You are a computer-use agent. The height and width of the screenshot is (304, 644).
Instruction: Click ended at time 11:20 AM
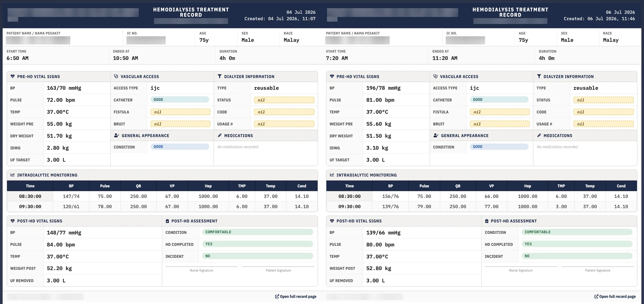point(445,58)
